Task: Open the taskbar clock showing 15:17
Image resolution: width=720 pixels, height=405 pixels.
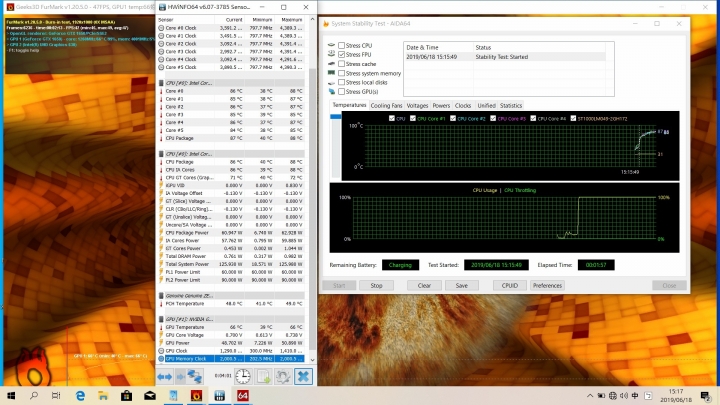Action: [x=676, y=395]
